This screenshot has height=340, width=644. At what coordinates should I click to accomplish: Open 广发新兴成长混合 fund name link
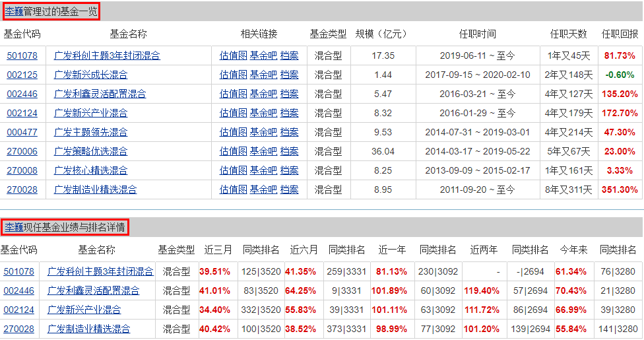[91, 75]
